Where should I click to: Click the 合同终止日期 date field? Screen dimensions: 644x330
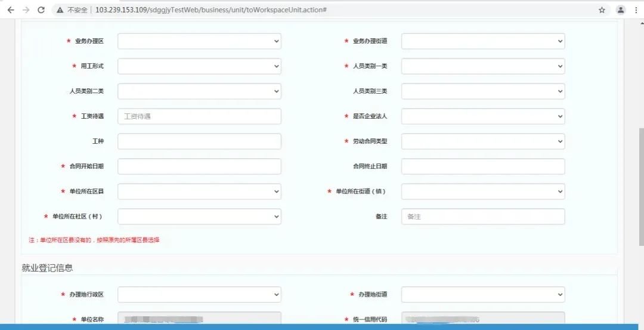coord(483,166)
